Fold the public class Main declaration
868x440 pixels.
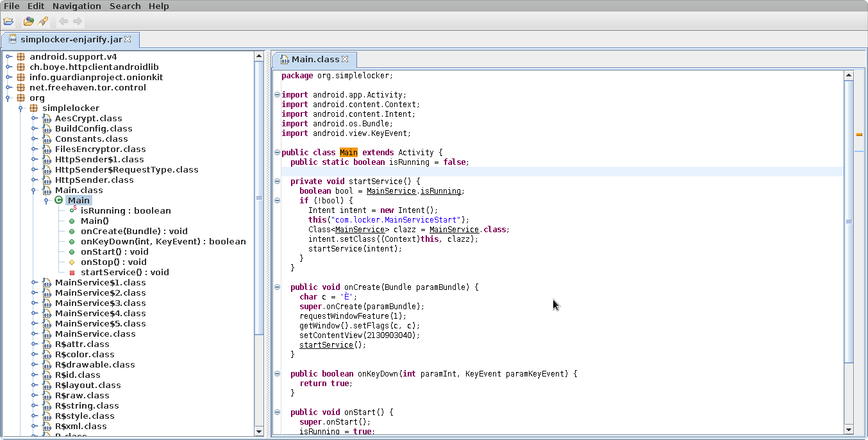(x=277, y=153)
